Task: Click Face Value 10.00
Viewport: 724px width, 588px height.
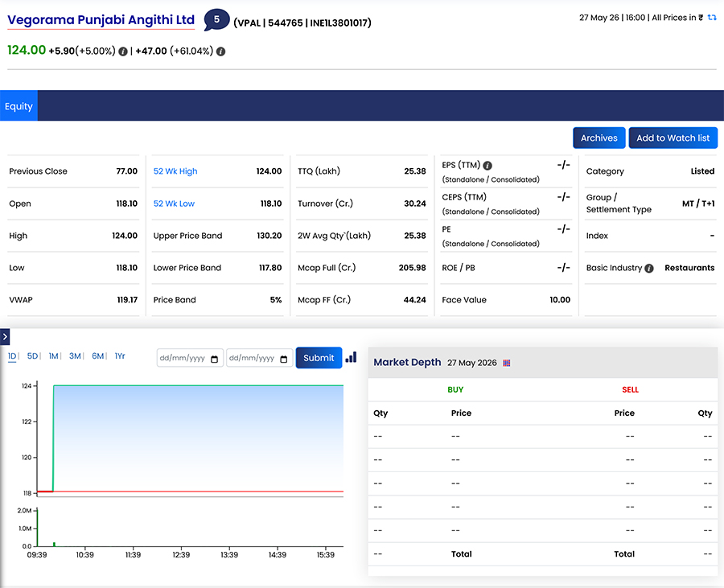Action: (x=560, y=300)
